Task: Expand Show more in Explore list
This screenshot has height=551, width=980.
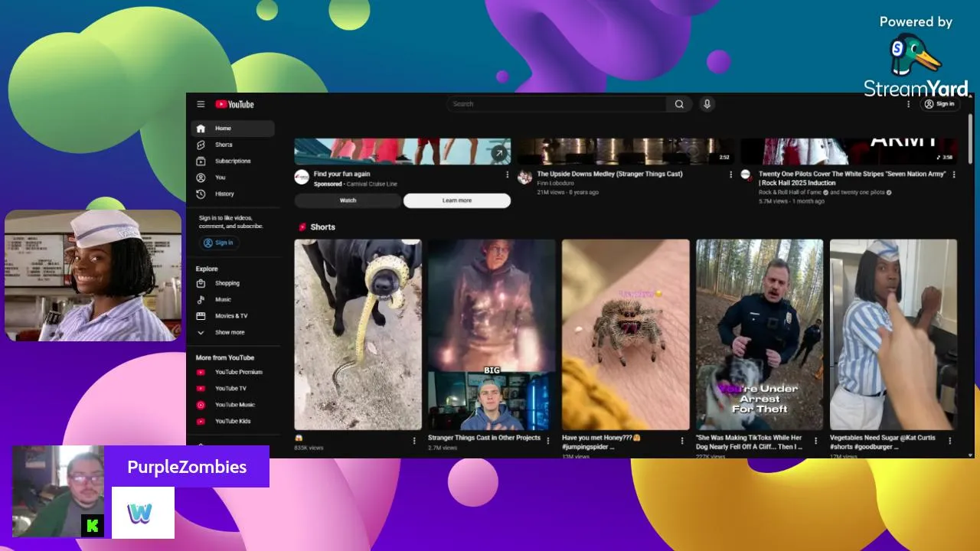Action: click(233, 332)
